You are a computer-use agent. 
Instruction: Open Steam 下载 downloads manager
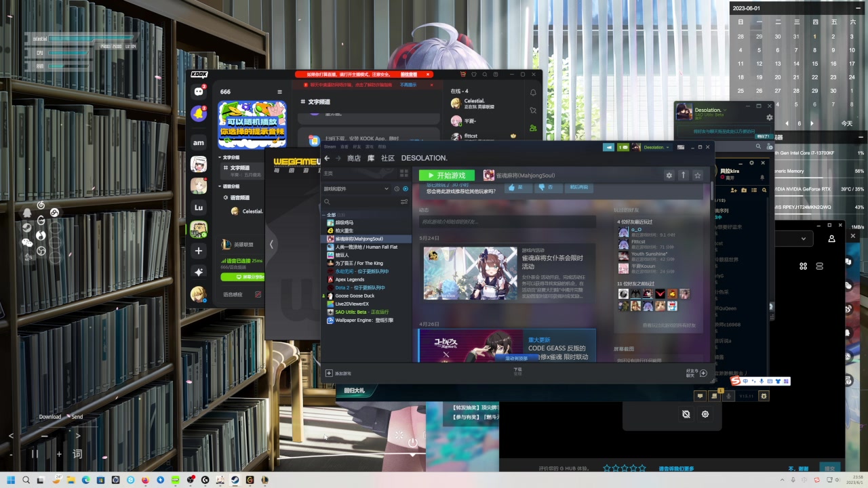coord(517,371)
